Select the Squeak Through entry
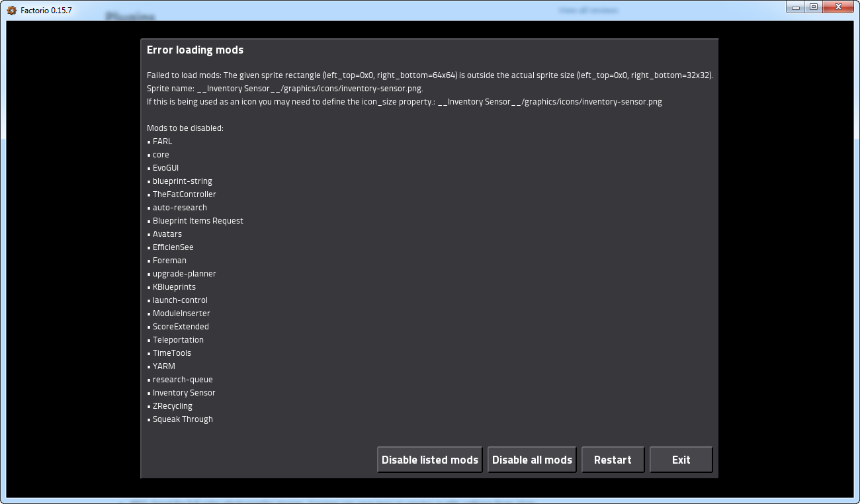Image resolution: width=860 pixels, height=504 pixels. point(183,419)
